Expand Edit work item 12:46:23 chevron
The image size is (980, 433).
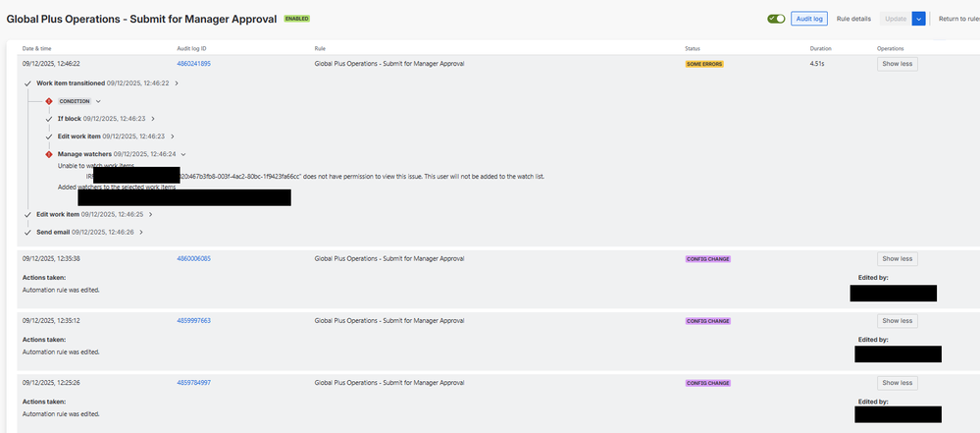[x=172, y=135]
